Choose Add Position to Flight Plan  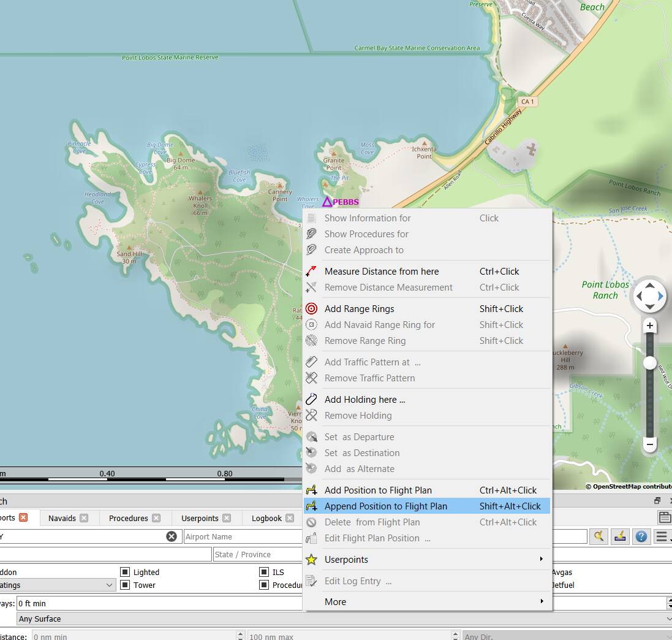pyautogui.click(x=426, y=490)
